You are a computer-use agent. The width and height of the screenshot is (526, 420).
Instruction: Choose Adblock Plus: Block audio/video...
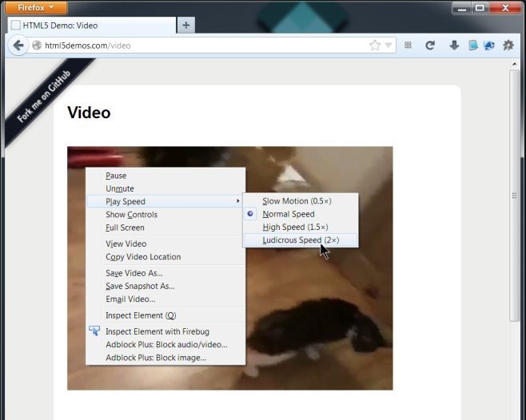pos(165,345)
